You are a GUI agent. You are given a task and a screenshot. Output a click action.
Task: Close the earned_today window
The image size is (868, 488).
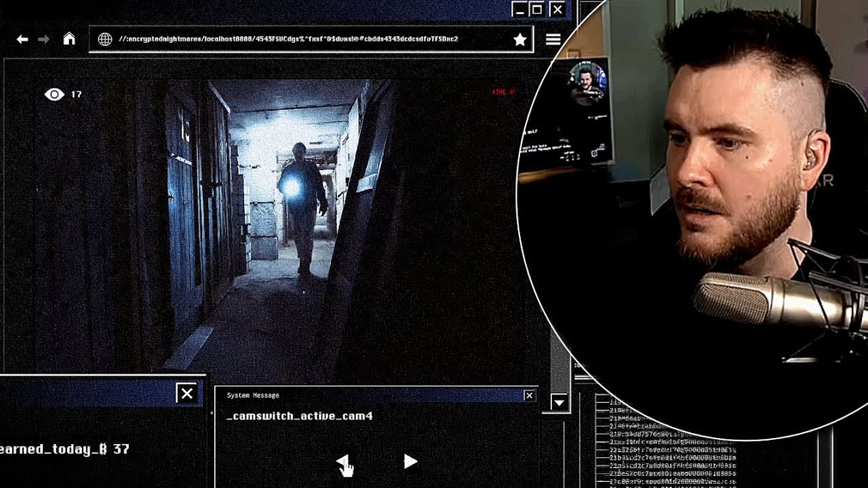(186, 393)
